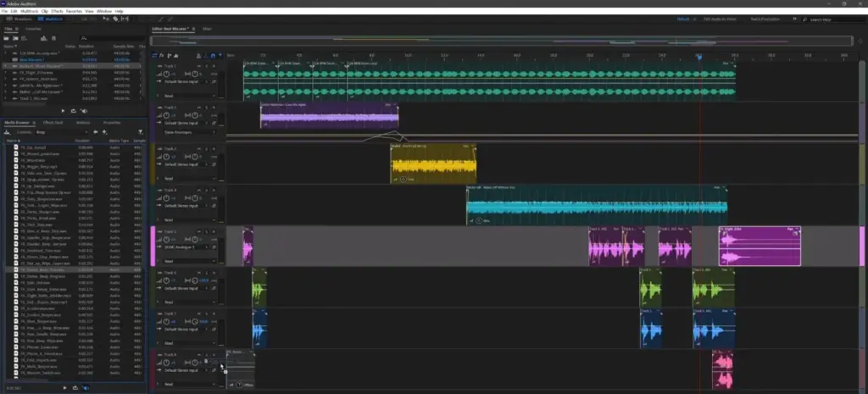Mute Track 1

tap(199, 66)
